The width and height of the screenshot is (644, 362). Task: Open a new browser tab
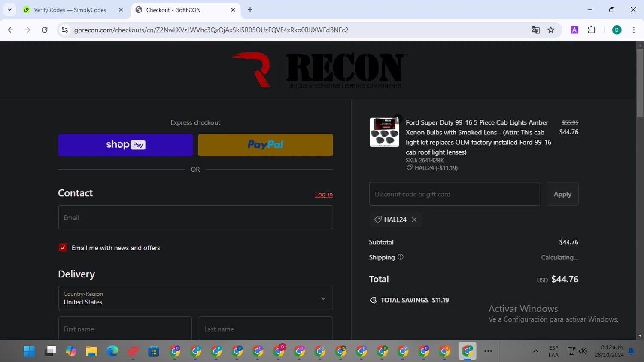[x=250, y=10]
